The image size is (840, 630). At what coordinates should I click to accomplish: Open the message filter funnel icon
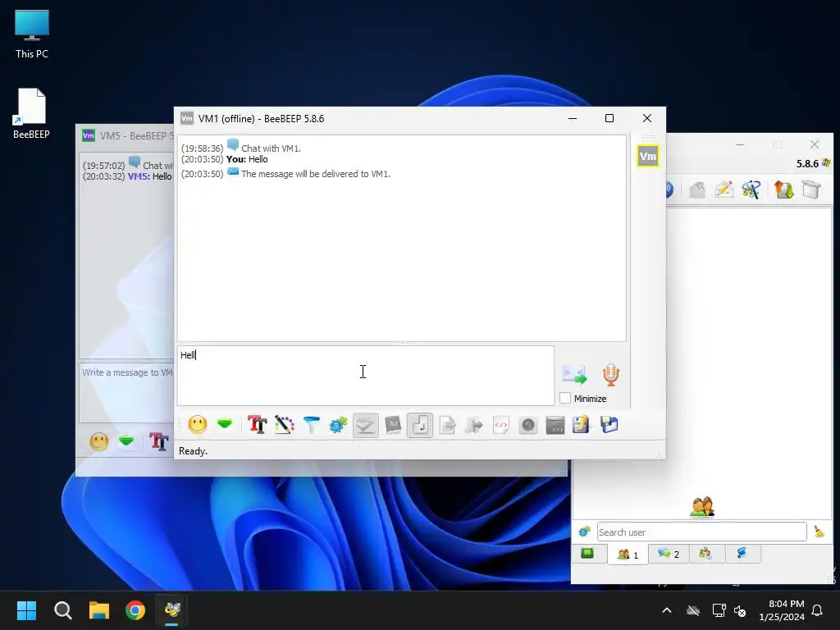click(311, 426)
